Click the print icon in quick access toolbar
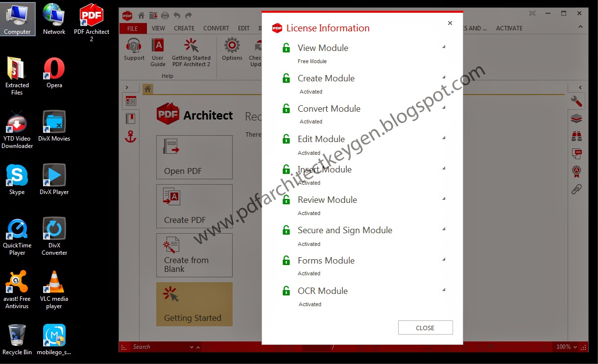Viewport: 598px width, 364px height. pyautogui.click(x=165, y=15)
